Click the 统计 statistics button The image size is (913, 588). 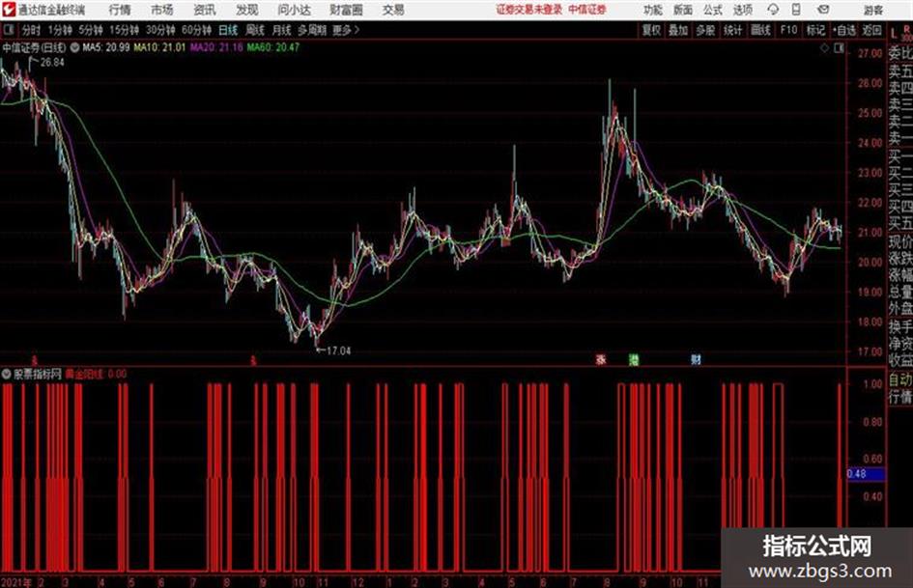732,30
